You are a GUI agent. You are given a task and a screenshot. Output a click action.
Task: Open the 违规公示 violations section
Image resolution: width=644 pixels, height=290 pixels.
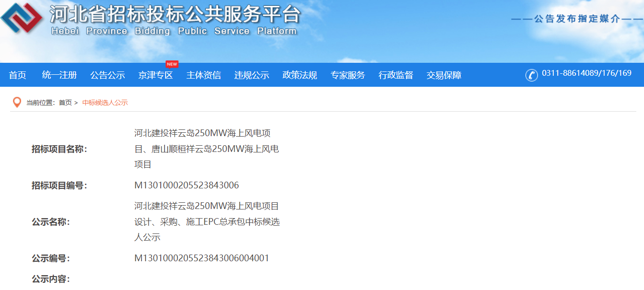[x=251, y=75]
